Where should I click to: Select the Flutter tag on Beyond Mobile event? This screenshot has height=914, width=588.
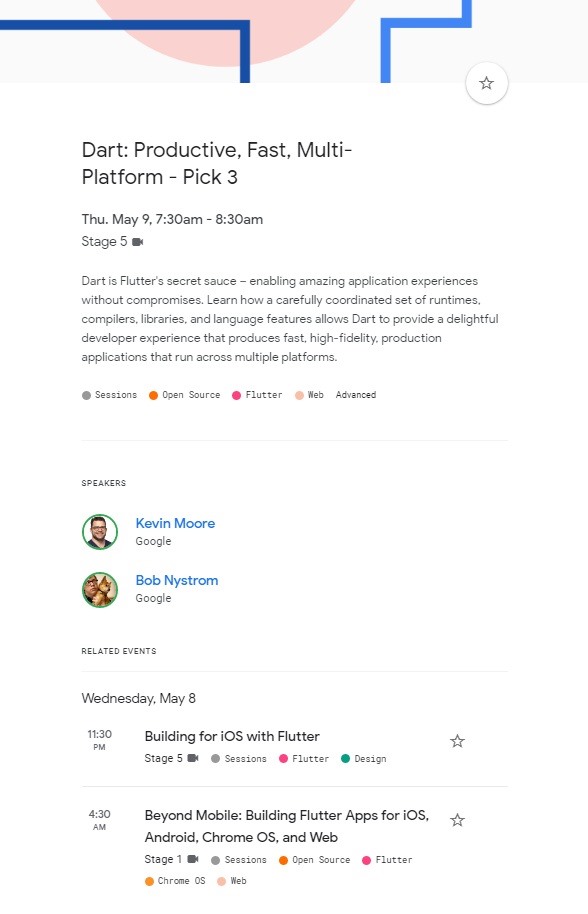(x=387, y=860)
